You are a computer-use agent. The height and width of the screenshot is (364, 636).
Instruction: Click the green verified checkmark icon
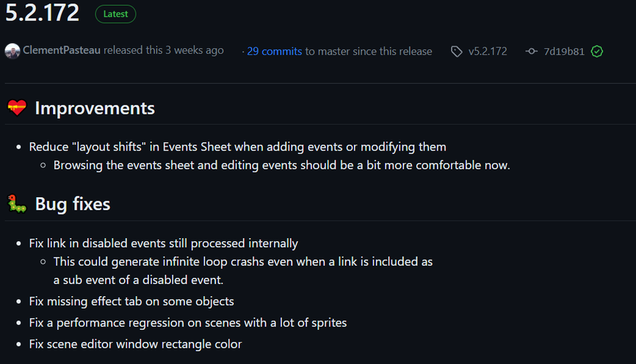[x=597, y=52]
